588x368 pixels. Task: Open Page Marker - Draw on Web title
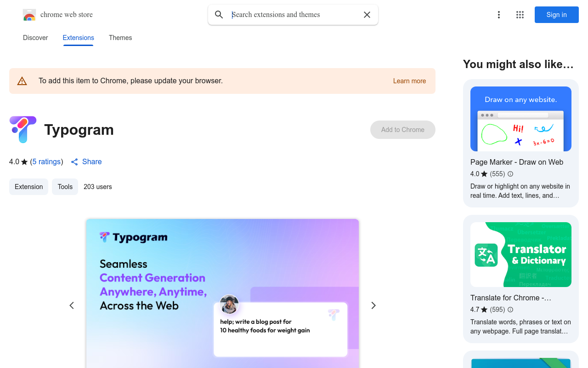click(517, 162)
